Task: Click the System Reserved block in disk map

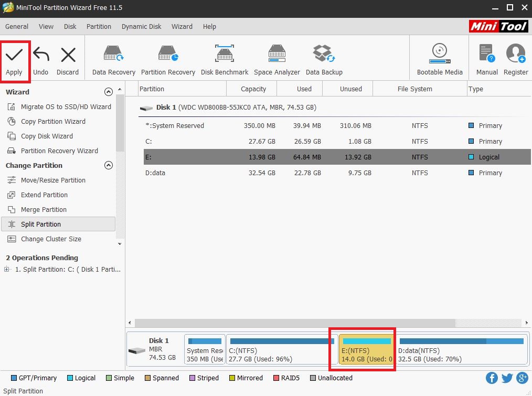Action: click(205, 349)
